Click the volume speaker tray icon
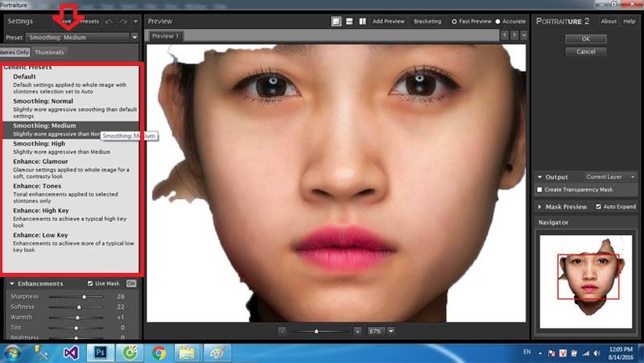644x363 pixels. (597, 353)
